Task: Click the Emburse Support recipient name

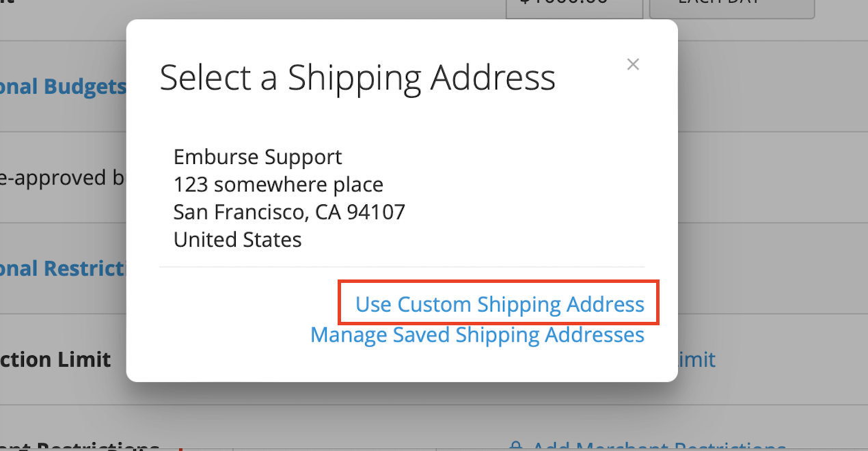Action: 258,156
